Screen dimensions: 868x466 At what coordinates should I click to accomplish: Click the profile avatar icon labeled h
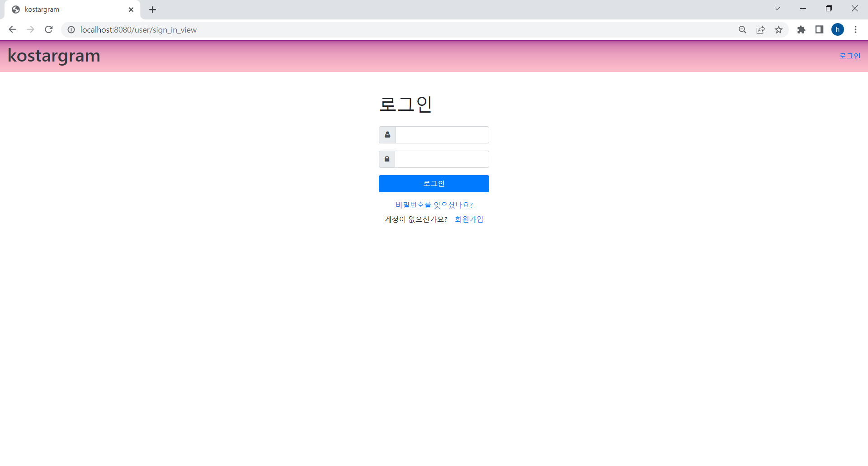click(838, 29)
